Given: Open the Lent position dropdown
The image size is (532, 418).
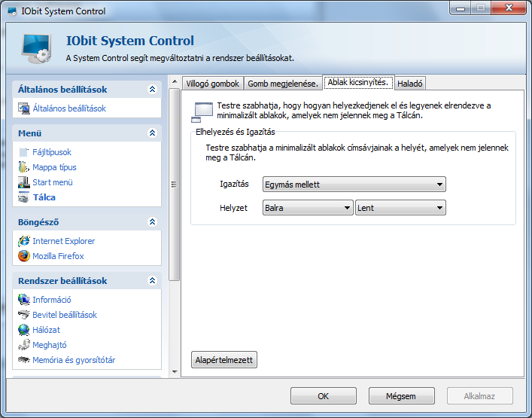Looking at the screenshot, I should click(400, 208).
